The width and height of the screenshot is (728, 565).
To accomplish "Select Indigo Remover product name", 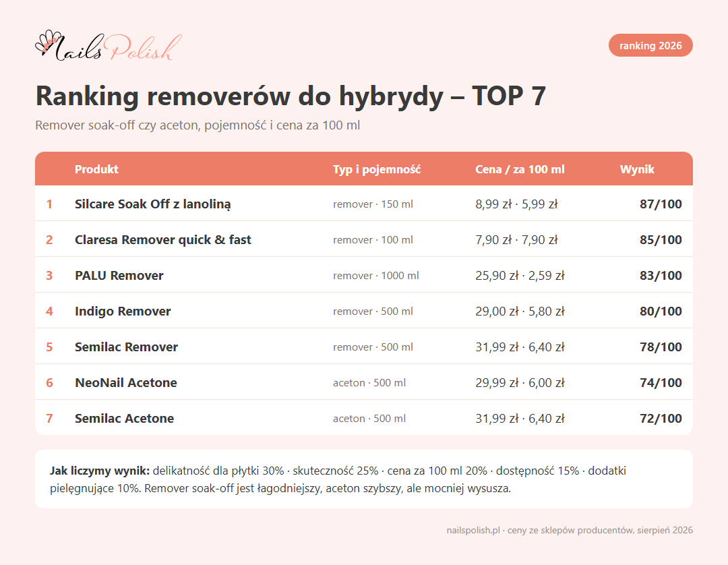I will [x=123, y=311].
